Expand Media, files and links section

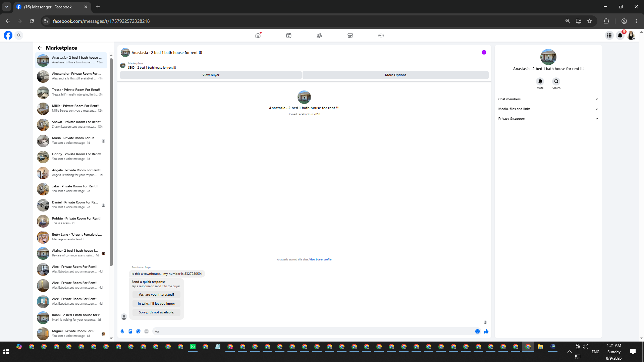(548, 109)
